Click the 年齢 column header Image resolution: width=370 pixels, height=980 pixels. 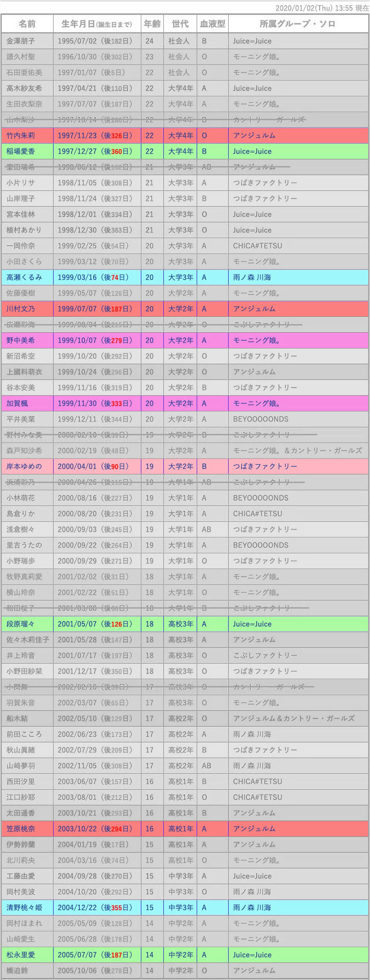(x=152, y=24)
